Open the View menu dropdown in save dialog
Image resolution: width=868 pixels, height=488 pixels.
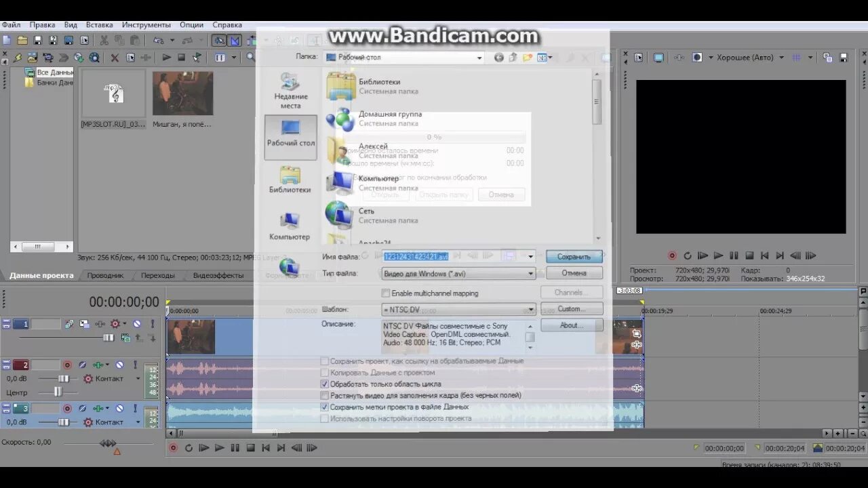[x=550, y=58]
